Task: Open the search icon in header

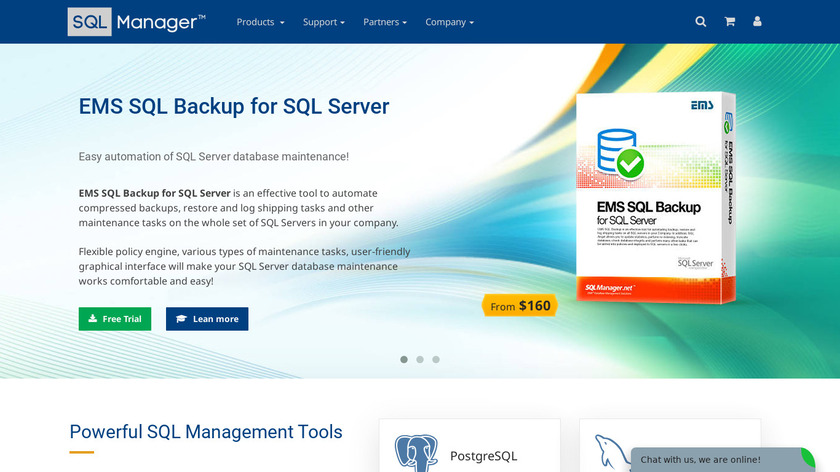Action: coord(700,21)
